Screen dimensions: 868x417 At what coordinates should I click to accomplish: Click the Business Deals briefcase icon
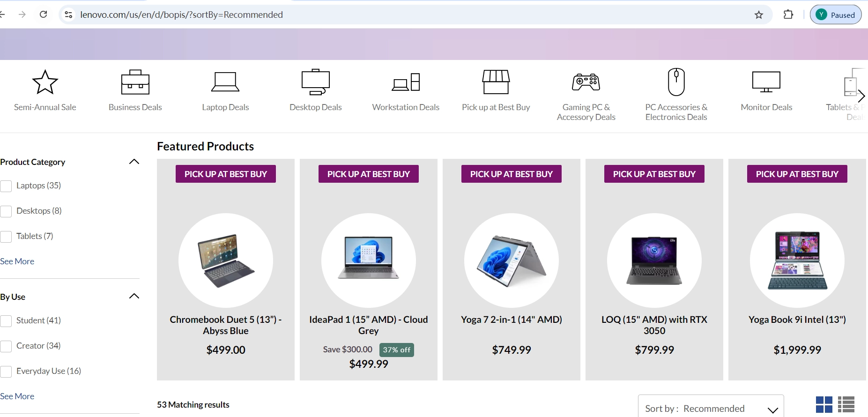135,82
